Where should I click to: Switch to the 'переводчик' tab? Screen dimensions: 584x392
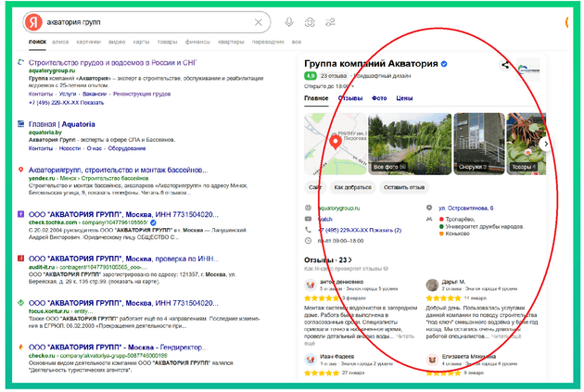point(268,42)
